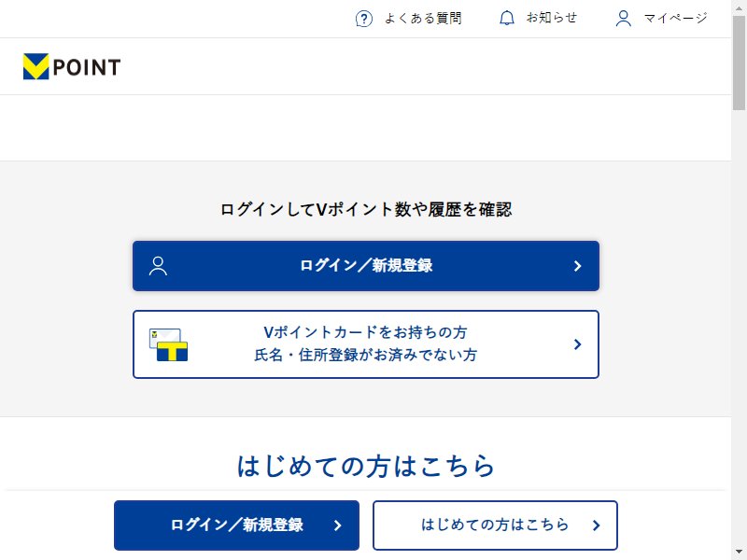Click chevron on bottom ログイン／新規登録 button
Image resolution: width=747 pixels, height=560 pixels.
pyautogui.click(x=337, y=525)
